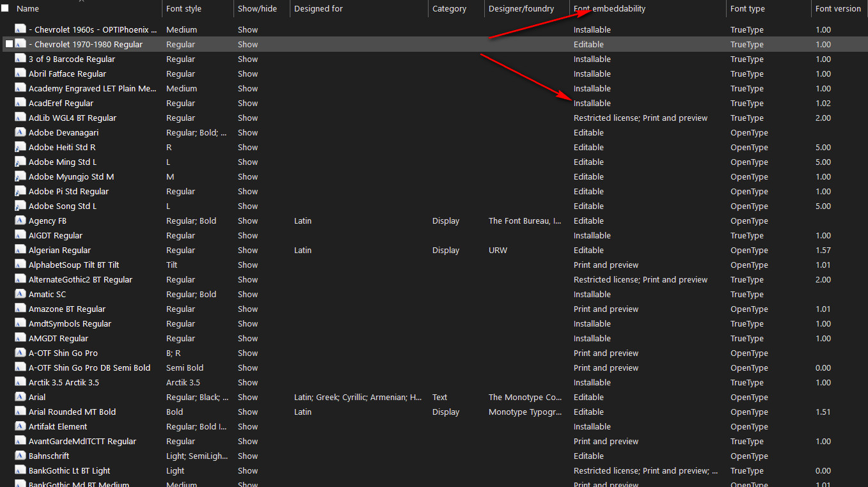This screenshot has height=487, width=868.
Task: Click the 'The Font Bureau' designer cell
Action: [x=525, y=220]
